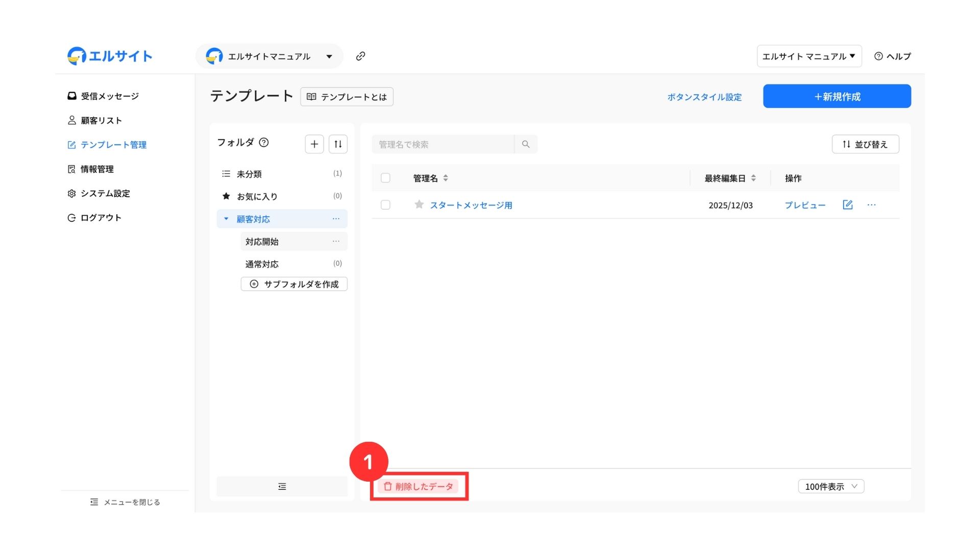Open 顧客リスト in the sidebar

(x=101, y=120)
